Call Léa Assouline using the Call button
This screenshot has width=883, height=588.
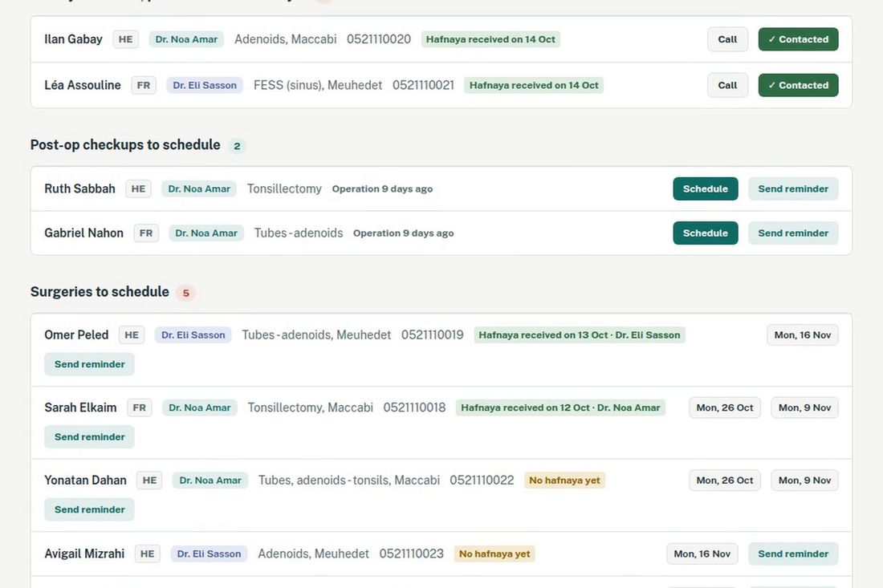(727, 86)
